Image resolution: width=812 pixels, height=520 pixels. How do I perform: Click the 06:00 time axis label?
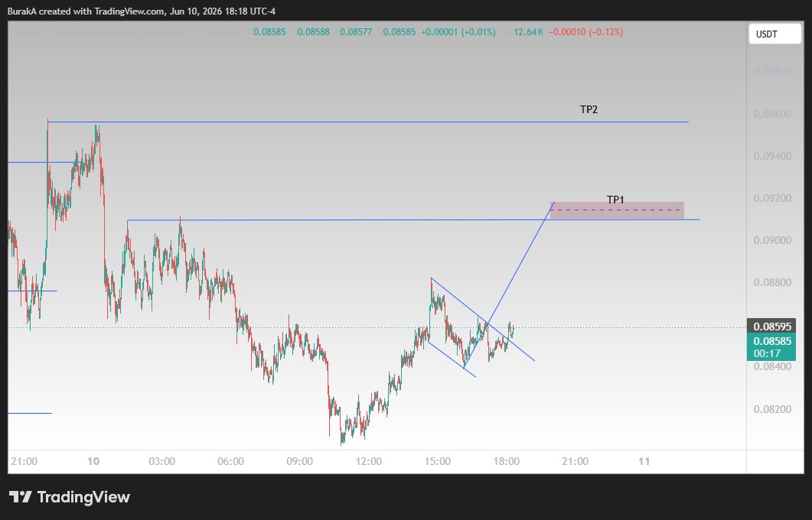pos(231,461)
